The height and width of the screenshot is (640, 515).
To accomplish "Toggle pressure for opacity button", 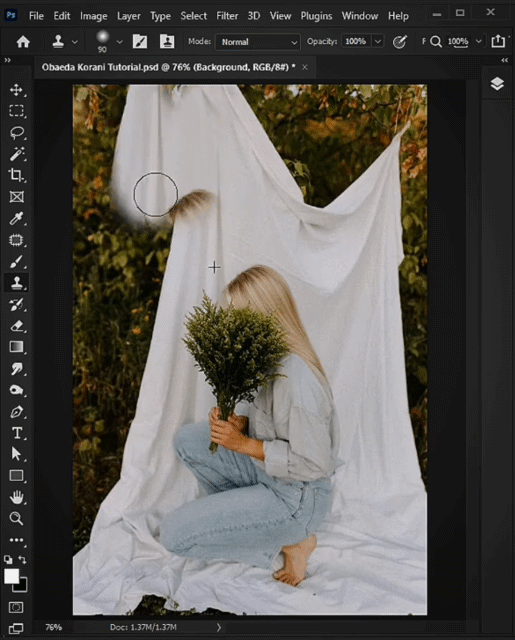I will [400, 42].
